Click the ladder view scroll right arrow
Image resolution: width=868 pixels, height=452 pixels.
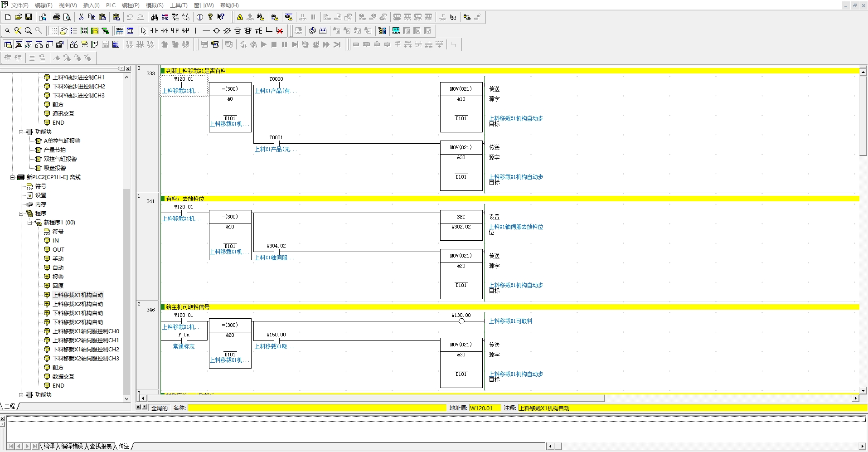856,399
